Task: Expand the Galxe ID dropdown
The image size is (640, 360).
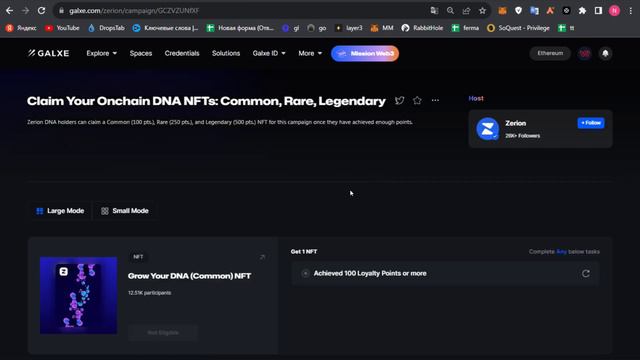Action: [269, 53]
